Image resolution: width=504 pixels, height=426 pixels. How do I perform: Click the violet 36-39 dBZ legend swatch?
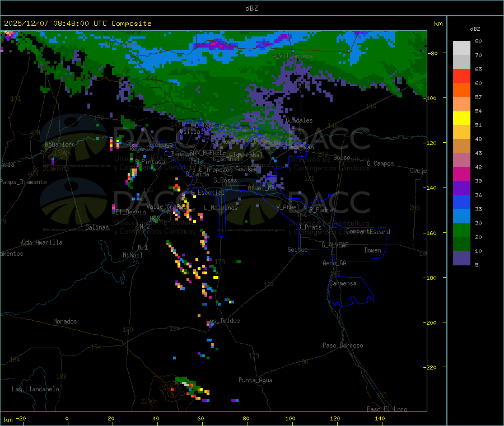461,188
